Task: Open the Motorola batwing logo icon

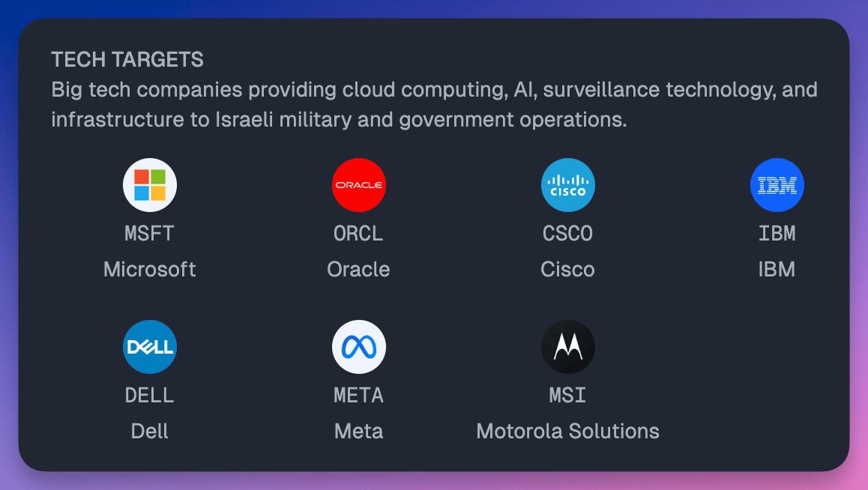Action: (x=568, y=347)
